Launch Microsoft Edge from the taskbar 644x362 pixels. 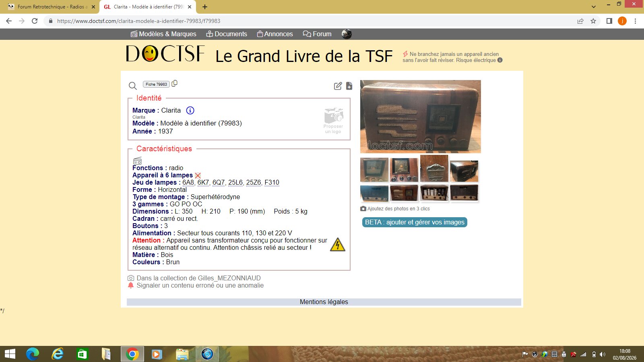coord(33,354)
